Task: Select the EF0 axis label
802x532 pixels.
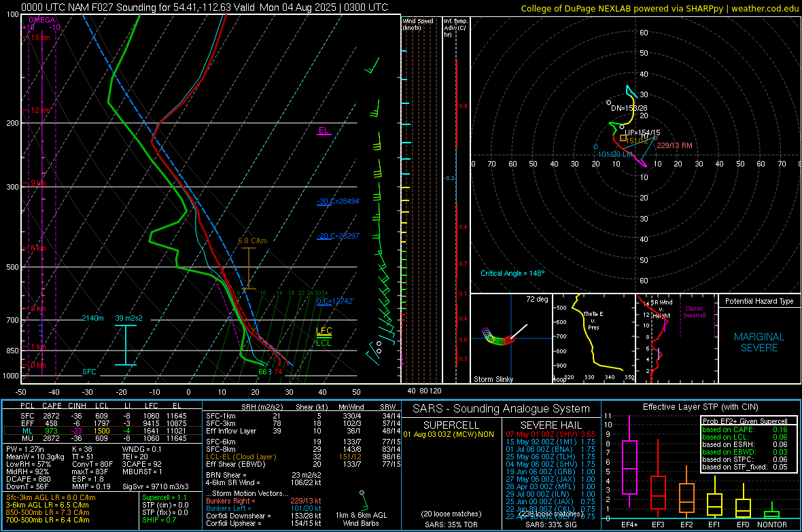Action: [x=743, y=525]
